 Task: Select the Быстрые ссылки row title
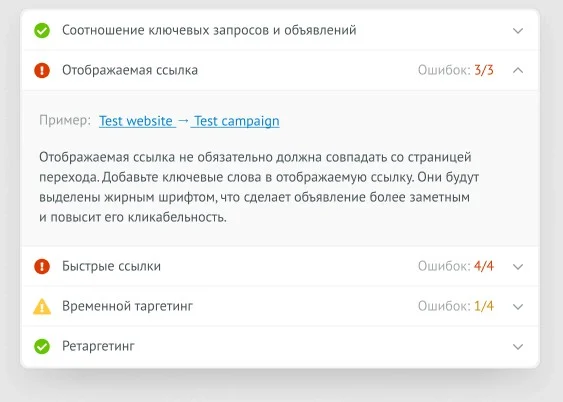(x=111, y=266)
